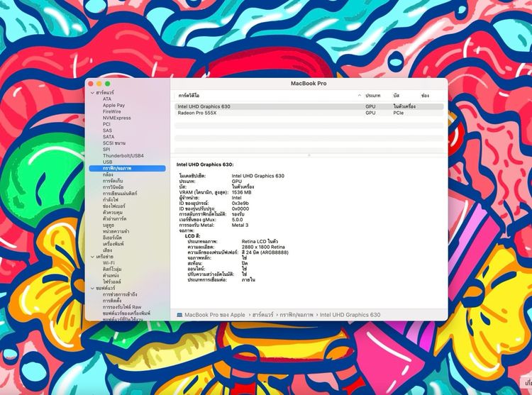The width and height of the screenshot is (532, 395).
Task: Select NVMExpress in the hardware list
Action: [x=116, y=118]
